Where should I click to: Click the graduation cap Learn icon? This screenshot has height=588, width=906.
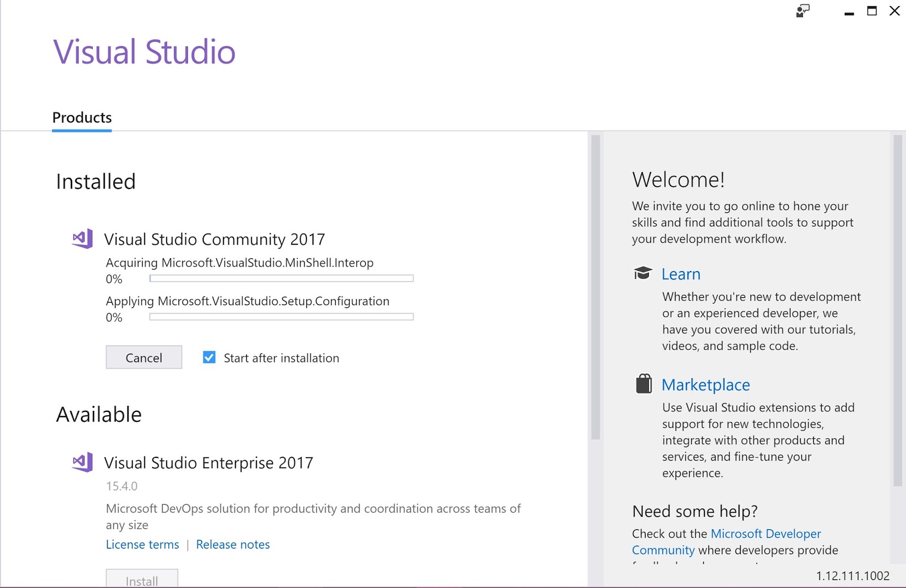(643, 273)
